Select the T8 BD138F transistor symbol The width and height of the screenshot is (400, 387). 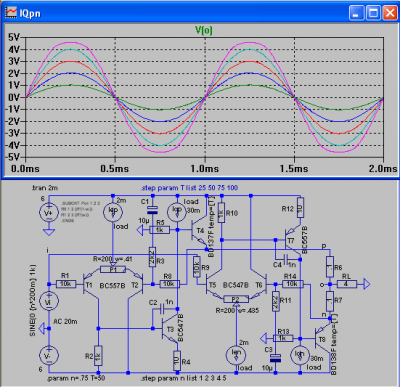(x=322, y=338)
